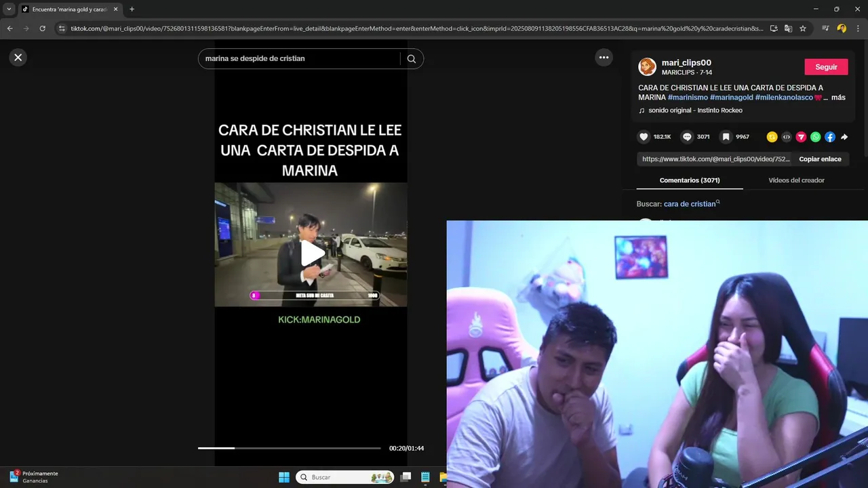Screen dimensions: 868x488
Task: Send to friends with red paper-plane icon
Action: click(x=801, y=137)
